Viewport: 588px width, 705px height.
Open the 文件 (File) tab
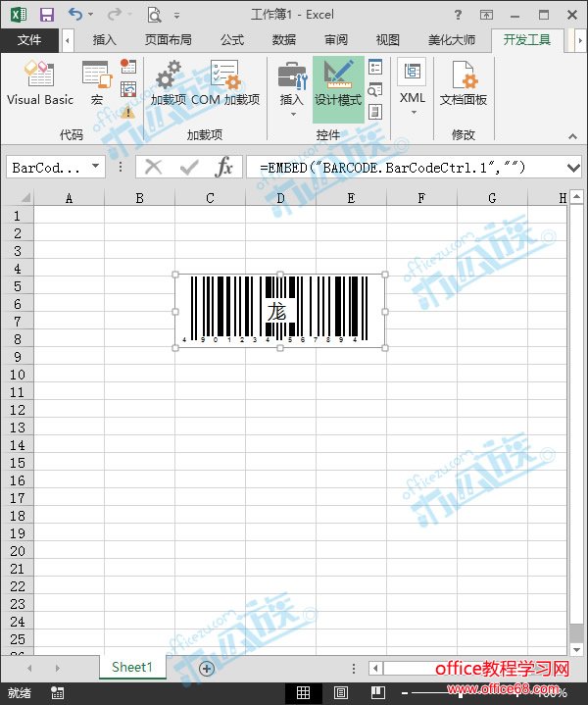29,40
